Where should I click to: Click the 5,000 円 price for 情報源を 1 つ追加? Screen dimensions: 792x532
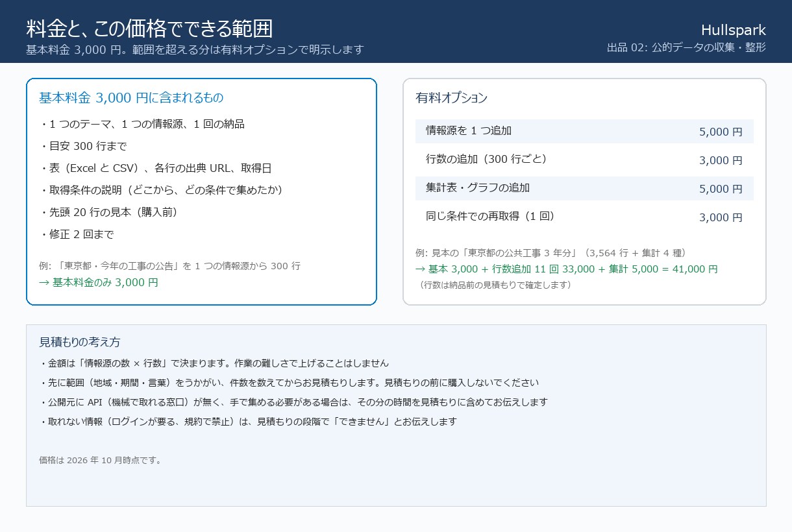click(x=721, y=132)
